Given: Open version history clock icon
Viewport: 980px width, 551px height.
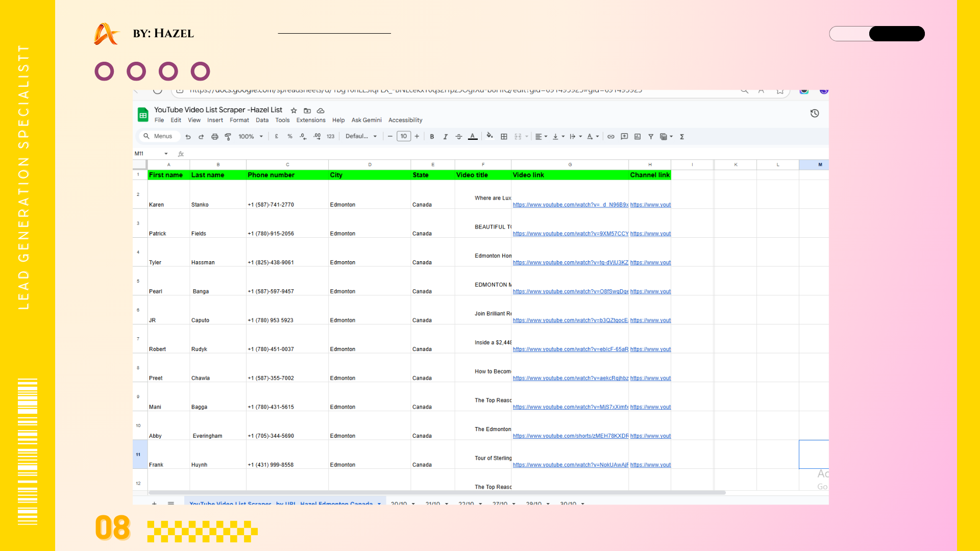Looking at the screenshot, I should (815, 113).
